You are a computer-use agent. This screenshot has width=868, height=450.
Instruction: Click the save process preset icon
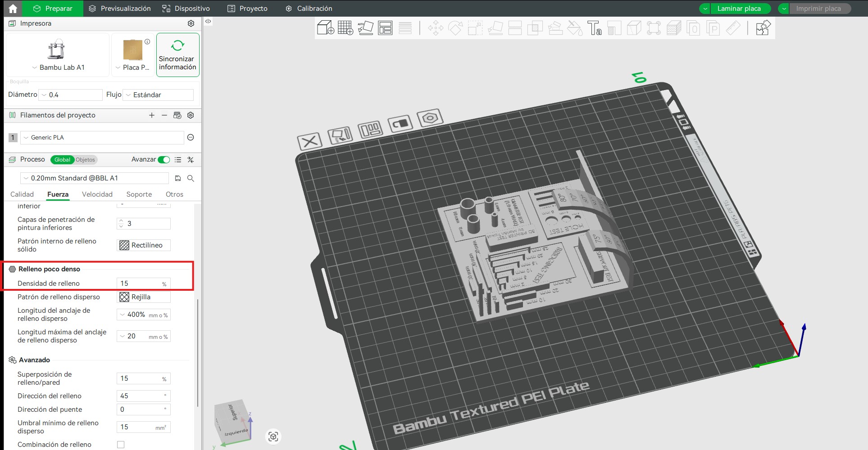pyautogui.click(x=178, y=178)
